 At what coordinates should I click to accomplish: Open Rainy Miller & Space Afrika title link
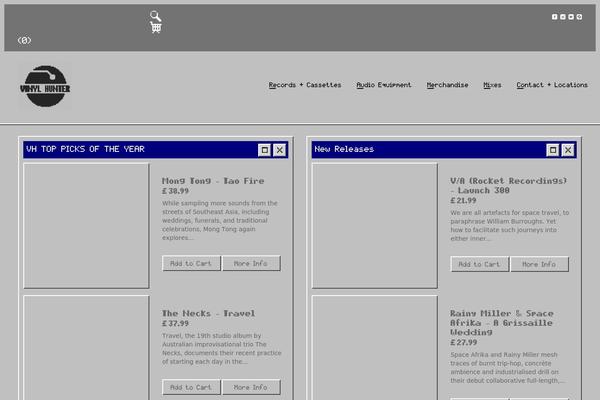click(502, 323)
